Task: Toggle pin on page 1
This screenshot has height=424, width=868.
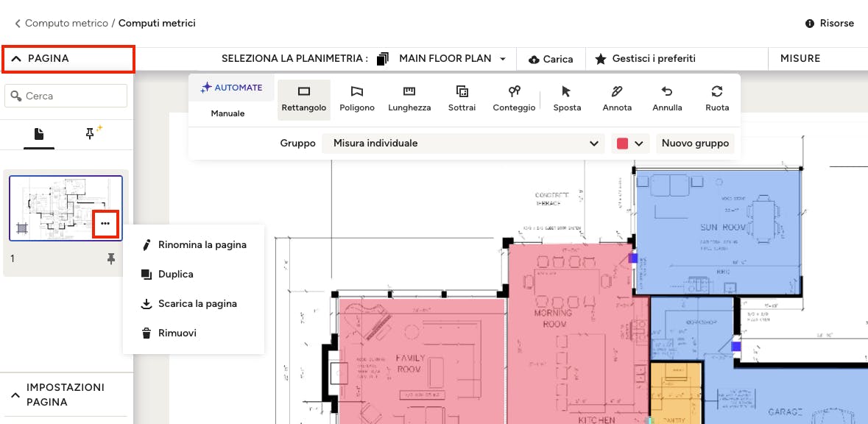Action: pyautogui.click(x=111, y=258)
